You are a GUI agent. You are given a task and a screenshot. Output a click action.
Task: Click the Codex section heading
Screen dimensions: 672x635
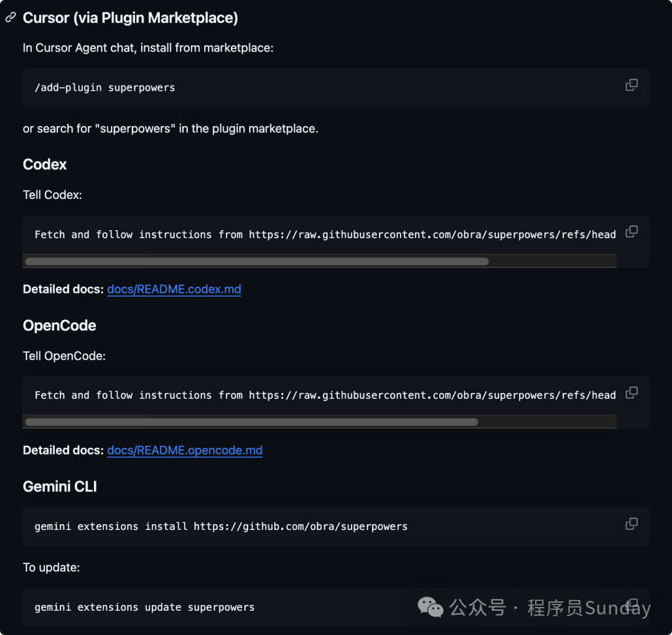[45, 164]
